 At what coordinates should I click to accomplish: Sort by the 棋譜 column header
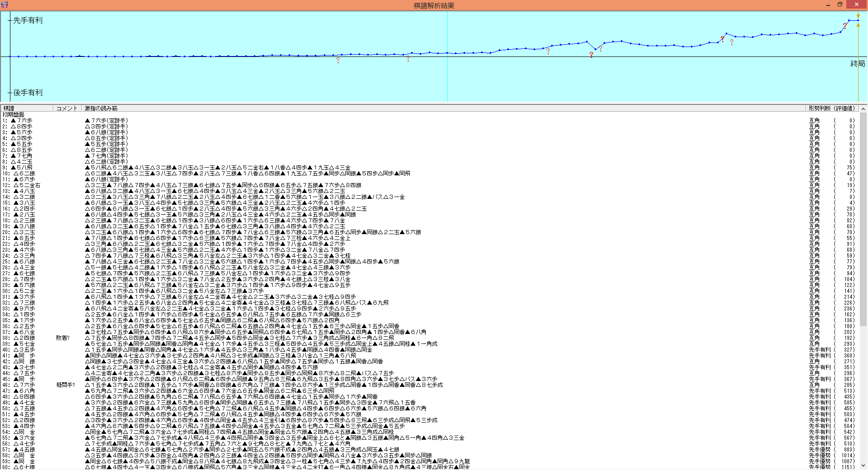coord(27,108)
